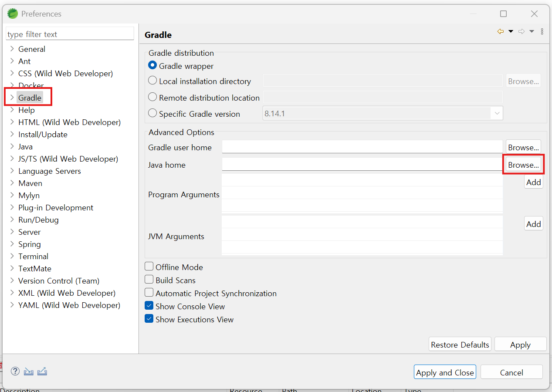Open the Gradle version 8.14.1 combo box
This screenshot has width=552, height=392.
coord(383,113)
